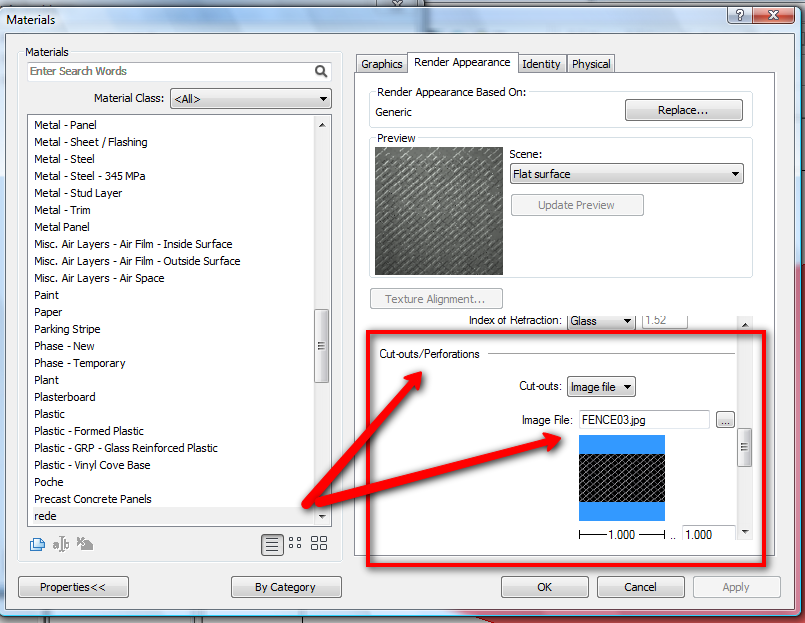Image resolution: width=805 pixels, height=623 pixels.
Task: Click the Cancel button
Action: click(640, 587)
